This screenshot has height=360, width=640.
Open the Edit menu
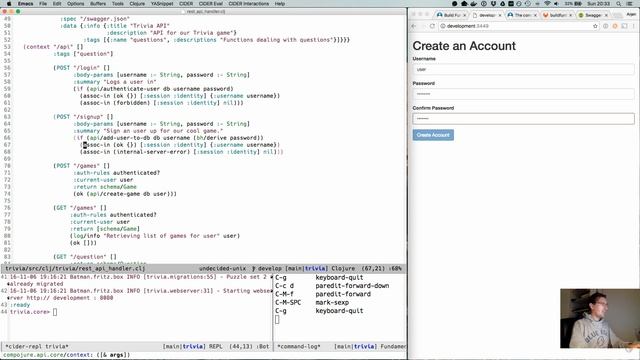[x=57, y=4]
